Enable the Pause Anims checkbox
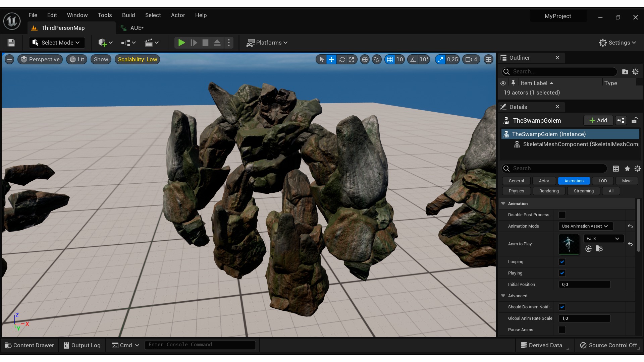644x362 pixels. click(x=562, y=330)
